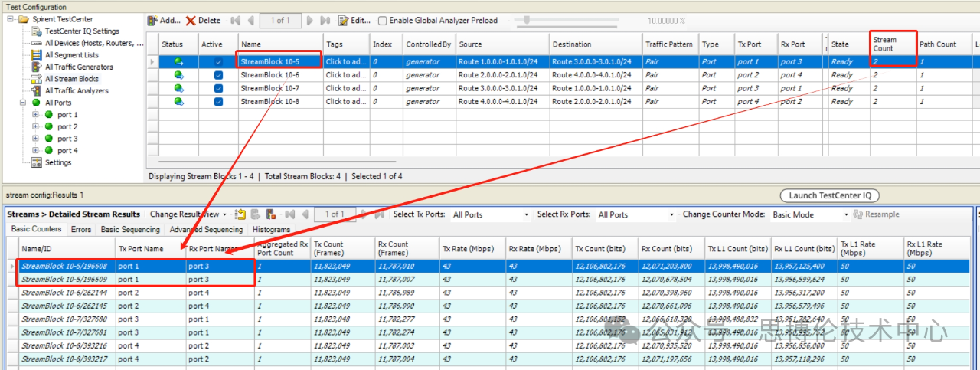Screen dimensions: 980x370
Task: Click the first results toolbar icon
Action: point(240,214)
